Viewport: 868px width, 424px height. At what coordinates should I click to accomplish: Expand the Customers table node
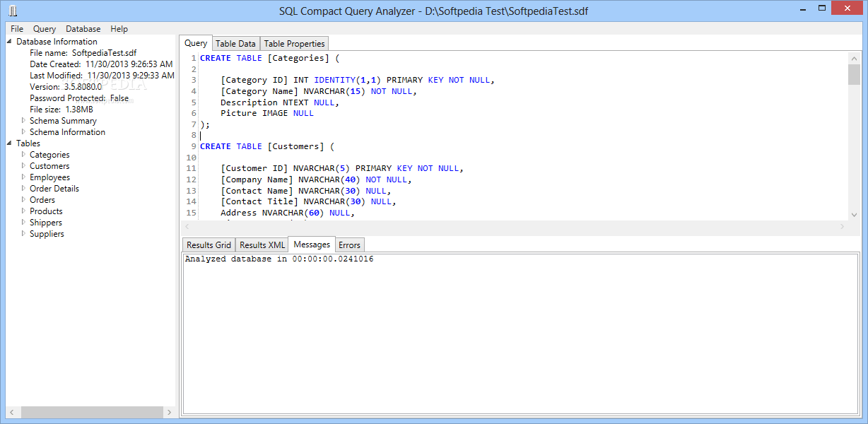coord(23,166)
